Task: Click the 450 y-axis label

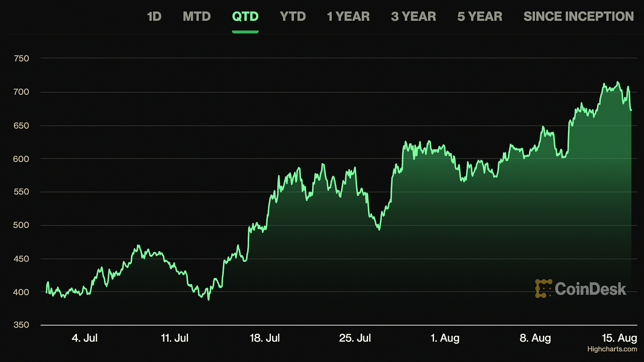Action: click(x=21, y=259)
